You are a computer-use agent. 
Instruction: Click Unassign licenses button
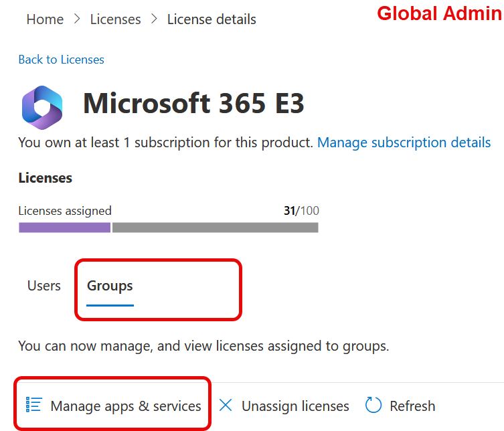[284, 406]
